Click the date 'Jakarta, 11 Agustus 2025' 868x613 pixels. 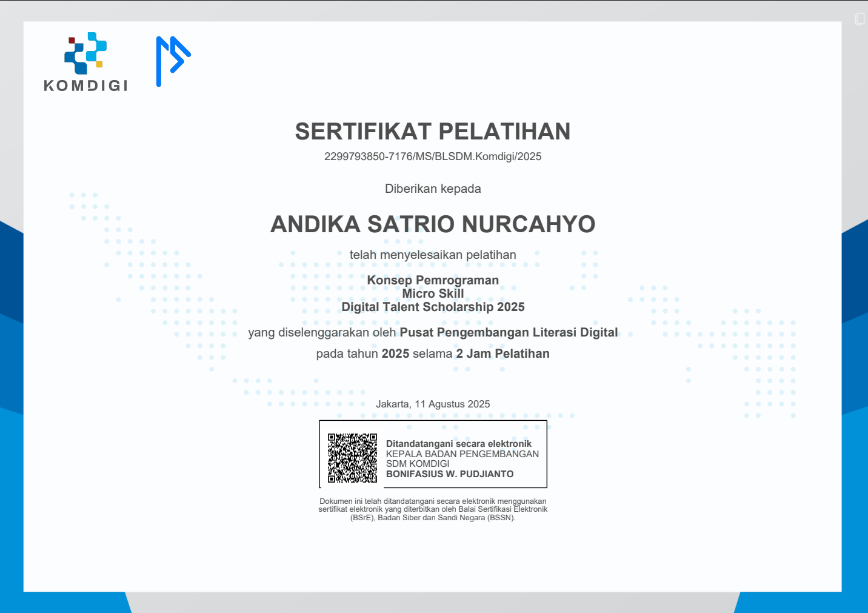433,404
